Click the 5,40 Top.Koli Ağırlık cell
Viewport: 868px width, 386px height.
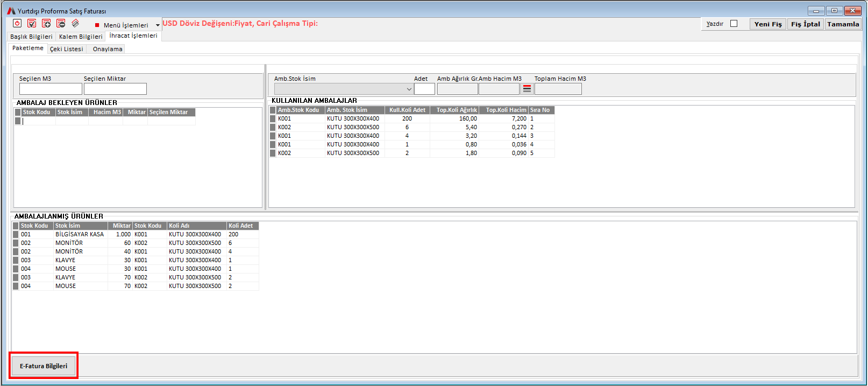(454, 128)
